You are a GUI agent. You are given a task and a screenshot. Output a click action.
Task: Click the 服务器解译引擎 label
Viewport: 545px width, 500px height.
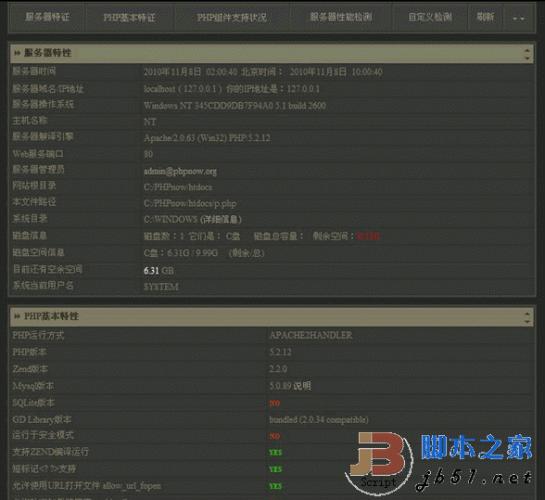(x=43, y=137)
